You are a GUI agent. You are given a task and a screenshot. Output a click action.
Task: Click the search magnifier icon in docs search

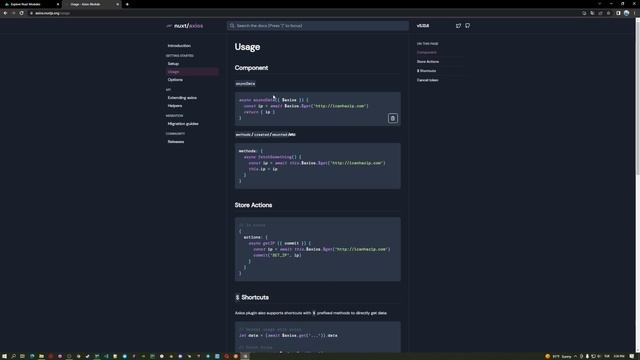(232, 26)
